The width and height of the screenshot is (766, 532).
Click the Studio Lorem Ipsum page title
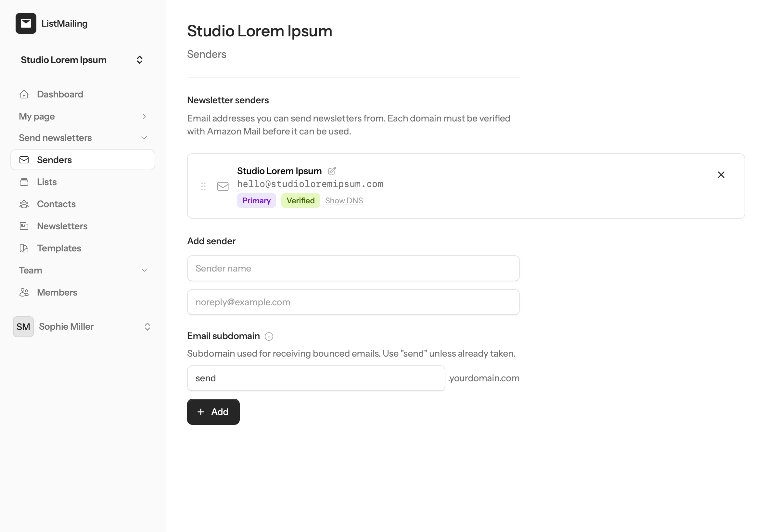click(259, 31)
